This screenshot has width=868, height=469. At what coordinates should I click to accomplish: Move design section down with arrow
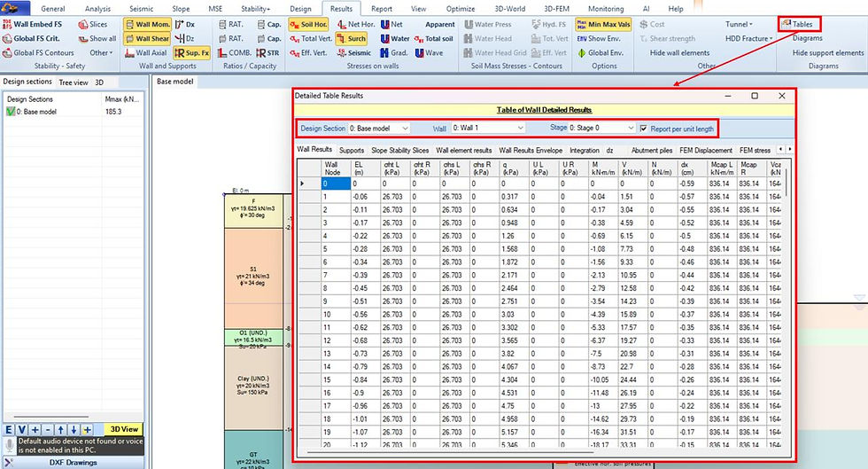click(74, 430)
